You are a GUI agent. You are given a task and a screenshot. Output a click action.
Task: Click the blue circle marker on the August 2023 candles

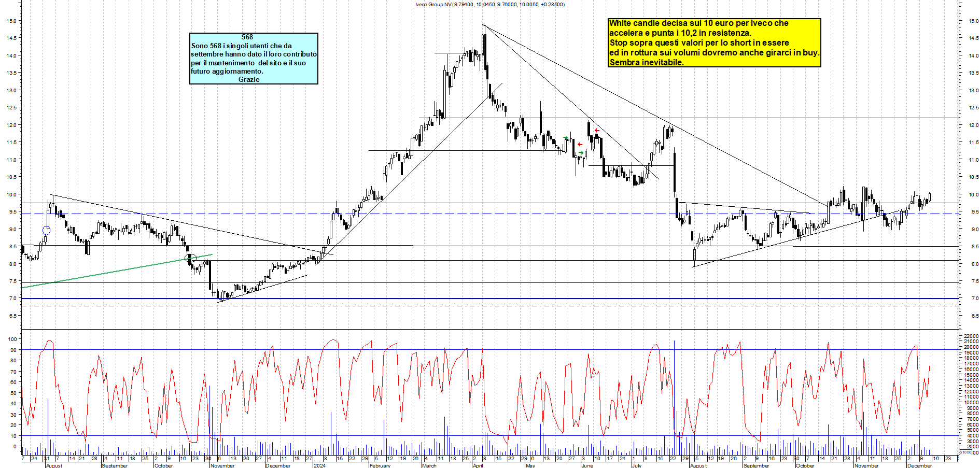click(x=47, y=231)
